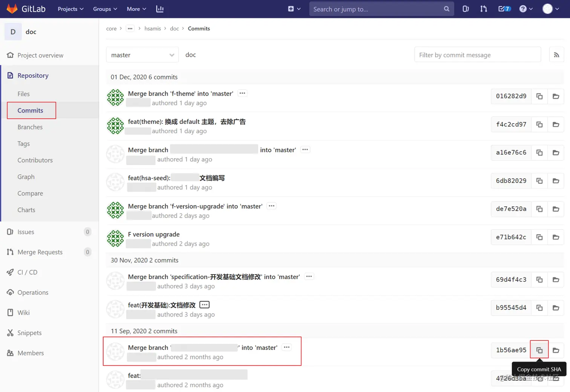The width and height of the screenshot is (570, 392).
Task: Copy commit SHA for a16e76c6
Action: (x=539, y=153)
